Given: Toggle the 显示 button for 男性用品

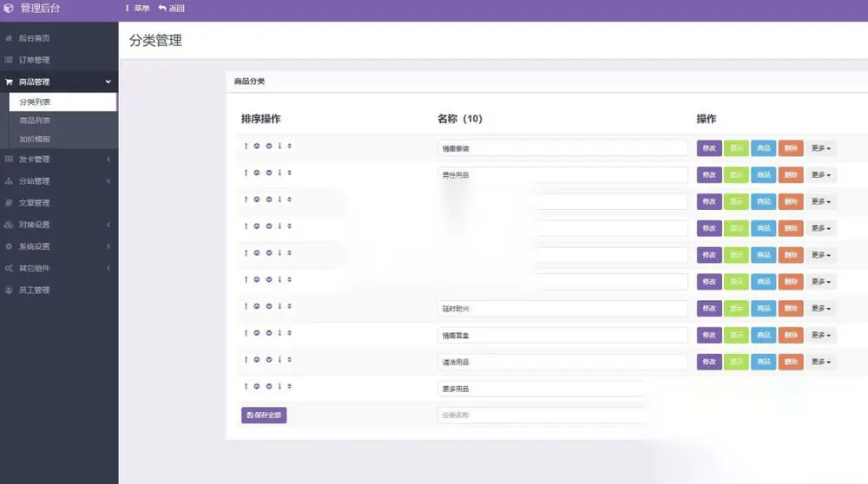Looking at the screenshot, I should [736, 175].
